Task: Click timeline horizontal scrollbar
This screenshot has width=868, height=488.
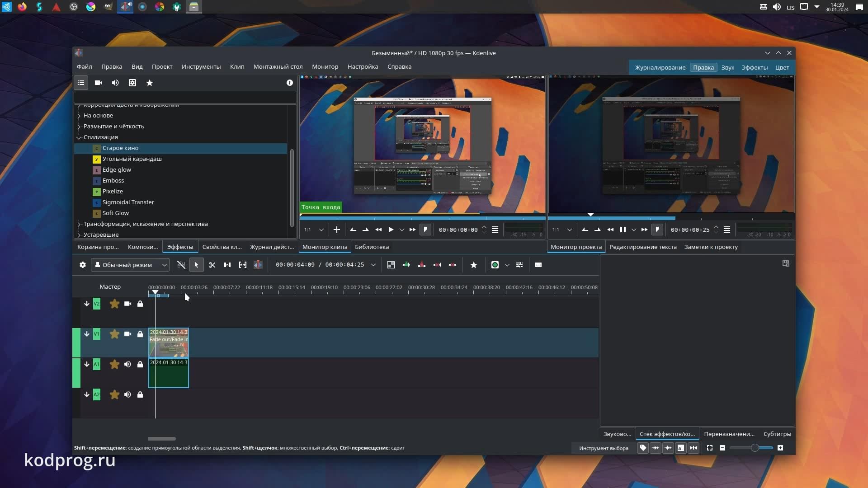Action: pyautogui.click(x=162, y=438)
